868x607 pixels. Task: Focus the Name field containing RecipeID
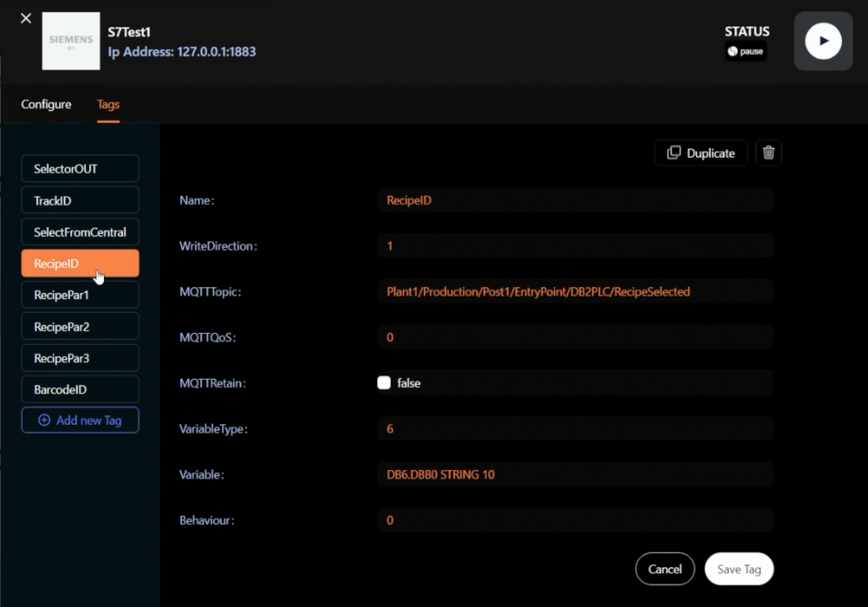pyautogui.click(x=575, y=200)
